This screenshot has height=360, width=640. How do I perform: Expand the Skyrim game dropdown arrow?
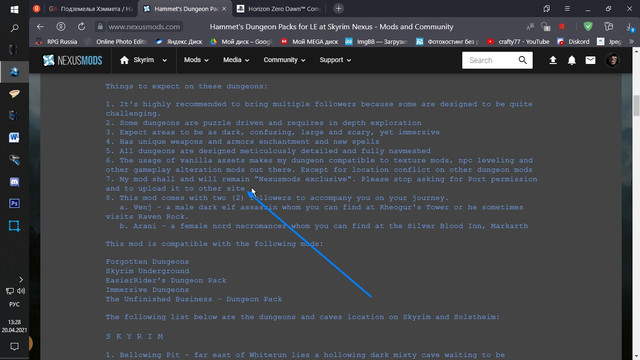tap(164, 60)
